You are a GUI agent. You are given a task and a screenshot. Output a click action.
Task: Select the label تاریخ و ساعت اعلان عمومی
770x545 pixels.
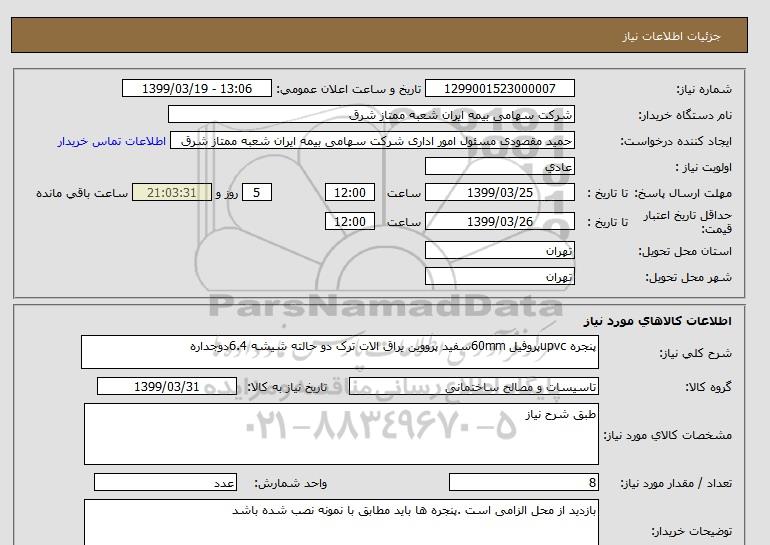tap(349, 89)
